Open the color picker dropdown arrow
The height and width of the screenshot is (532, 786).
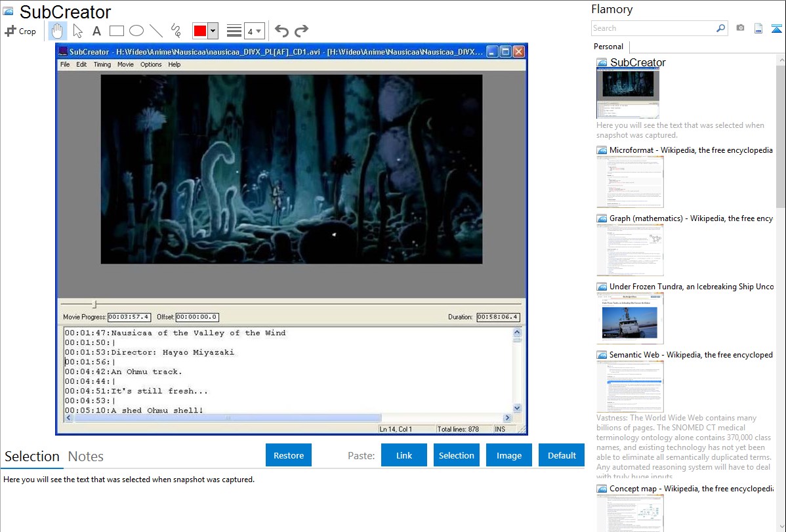click(x=213, y=31)
